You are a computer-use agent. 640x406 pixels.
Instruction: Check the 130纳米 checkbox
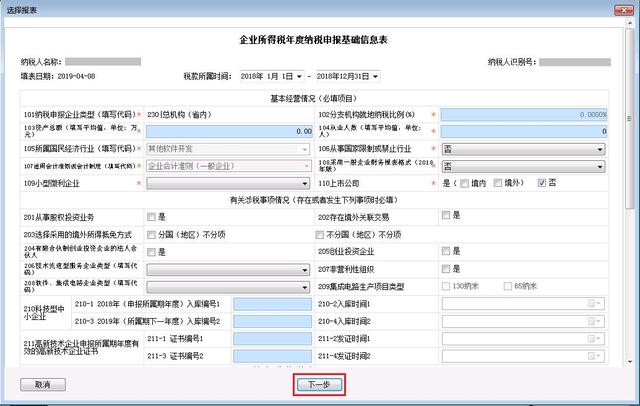click(446, 286)
